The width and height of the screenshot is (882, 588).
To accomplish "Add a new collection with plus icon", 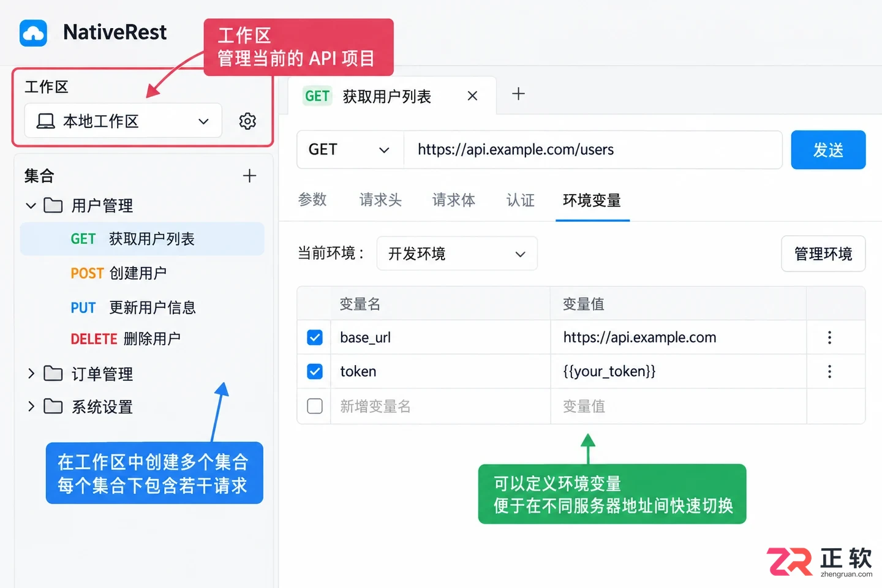I will coord(249,176).
